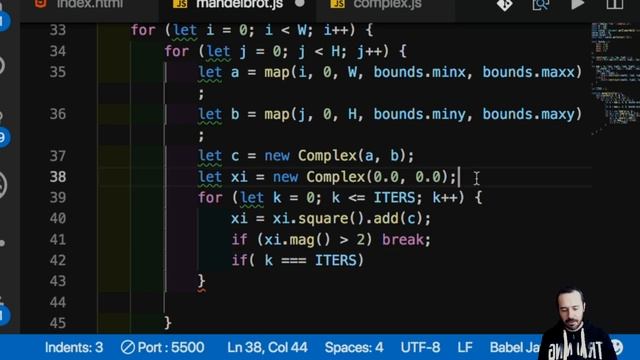Viewport: 640px width, 360px height.
Task: Click the Indents: 3 status item
Action: click(74, 347)
